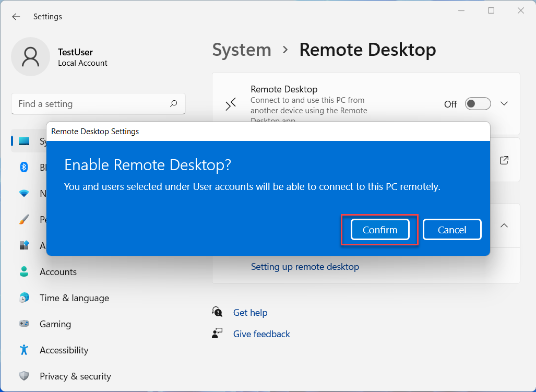Image resolution: width=536 pixels, height=392 pixels.
Task: Focus the Find a setting field
Action: [91, 104]
